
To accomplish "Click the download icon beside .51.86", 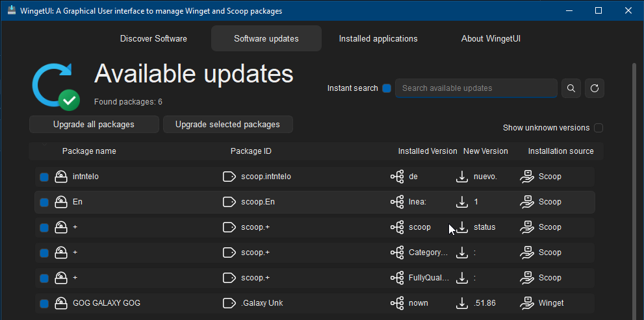I will coord(462,303).
